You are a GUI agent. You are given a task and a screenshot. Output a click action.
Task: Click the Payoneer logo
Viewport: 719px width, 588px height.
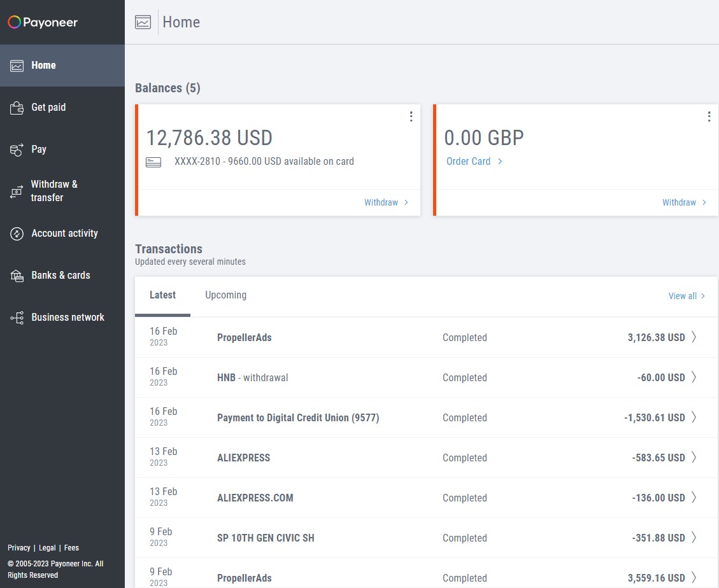43,22
